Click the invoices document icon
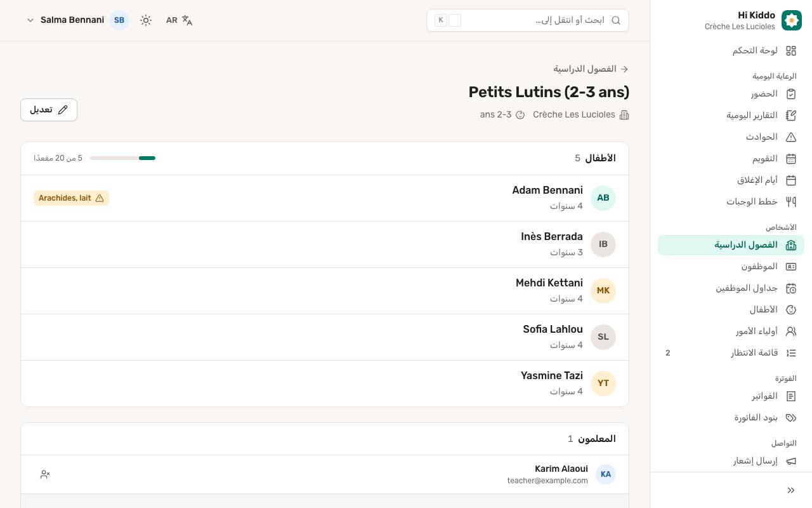The height and width of the screenshot is (508, 812). click(x=791, y=396)
